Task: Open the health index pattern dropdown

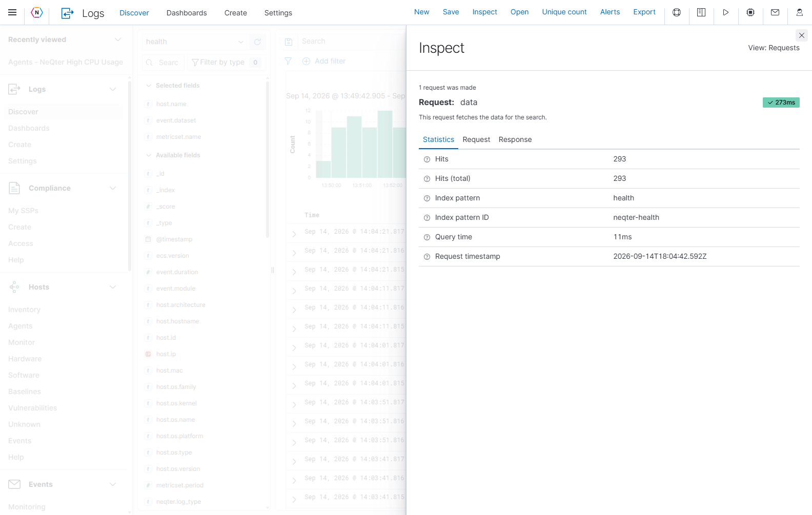Action: [x=195, y=42]
